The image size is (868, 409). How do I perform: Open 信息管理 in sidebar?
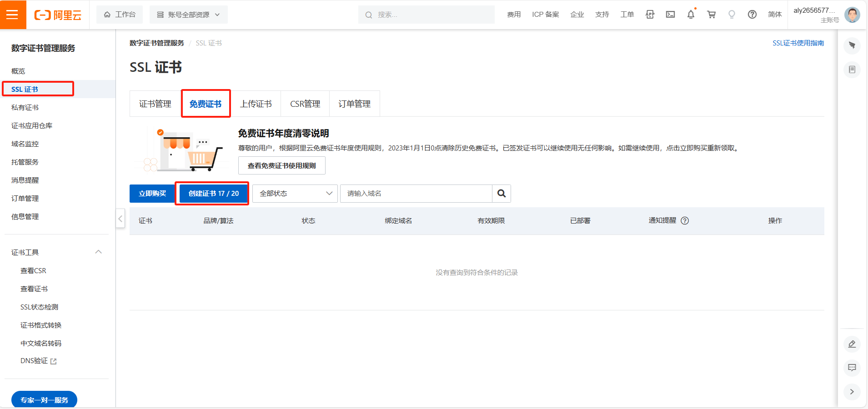point(25,216)
